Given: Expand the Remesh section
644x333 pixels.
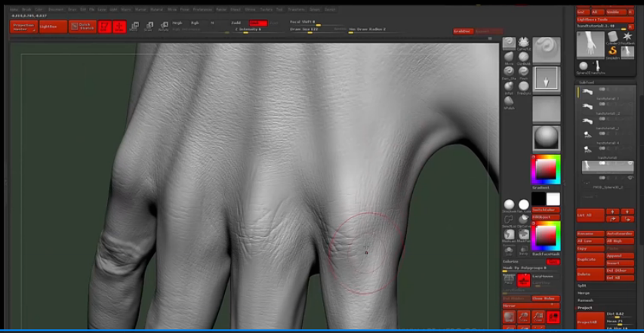Looking at the screenshot, I should point(585,300).
